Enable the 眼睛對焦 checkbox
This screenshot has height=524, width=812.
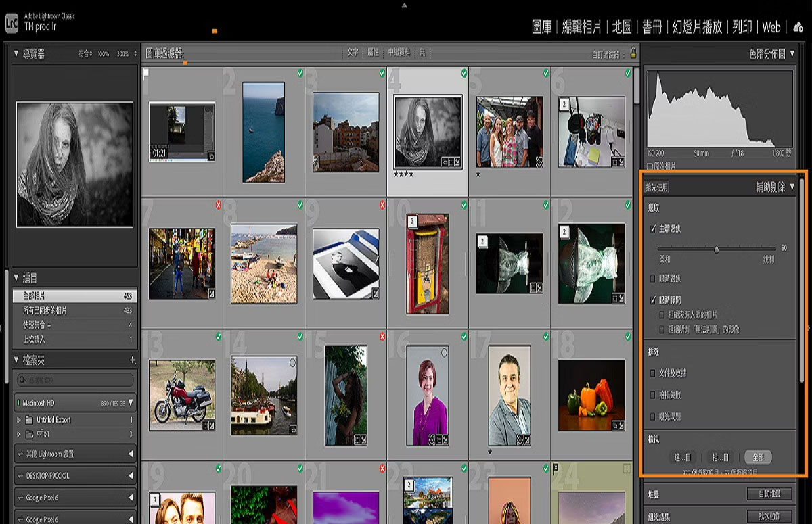(x=654, y=278)
